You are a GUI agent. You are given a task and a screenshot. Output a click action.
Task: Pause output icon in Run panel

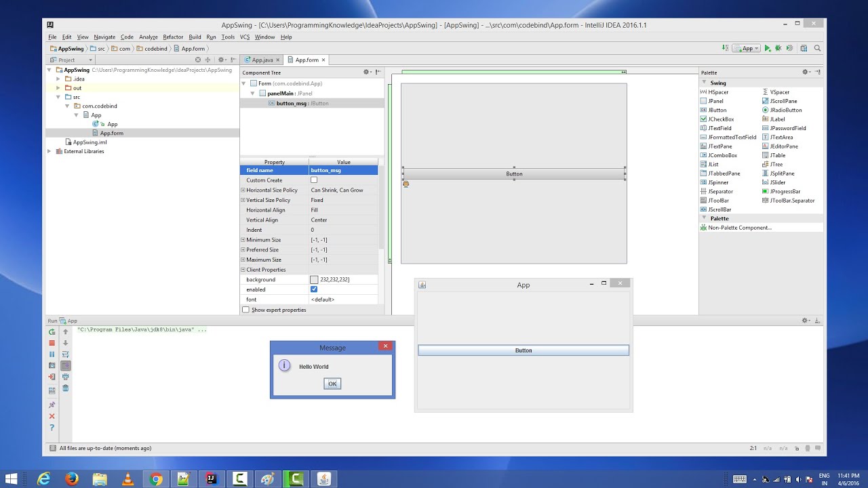coord(52,354)
